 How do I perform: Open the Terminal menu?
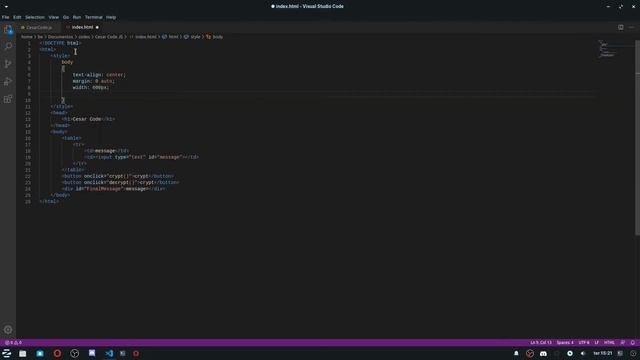[93, 17]
